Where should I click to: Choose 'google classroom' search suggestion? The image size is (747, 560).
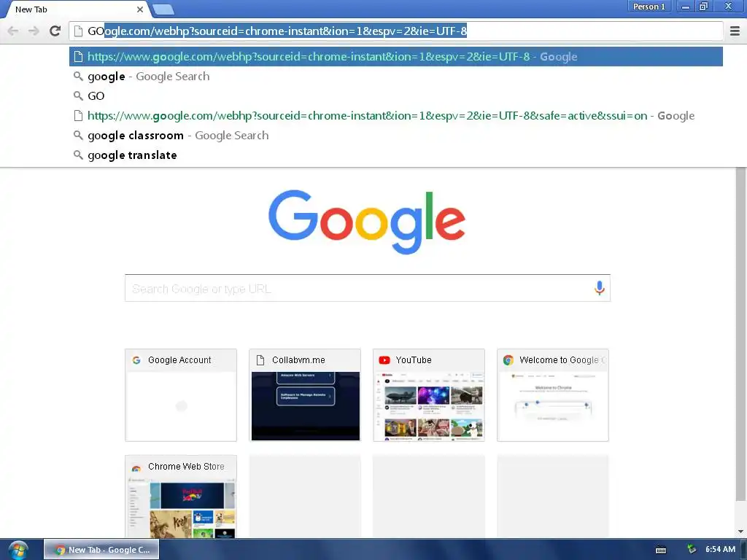396,136
